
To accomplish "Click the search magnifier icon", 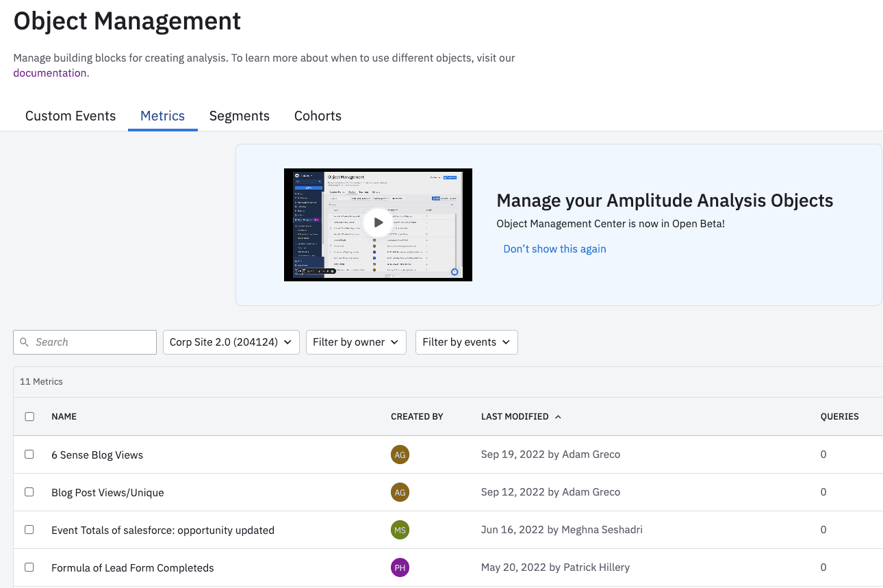I will pyautogui.click(x=25, y=342).
